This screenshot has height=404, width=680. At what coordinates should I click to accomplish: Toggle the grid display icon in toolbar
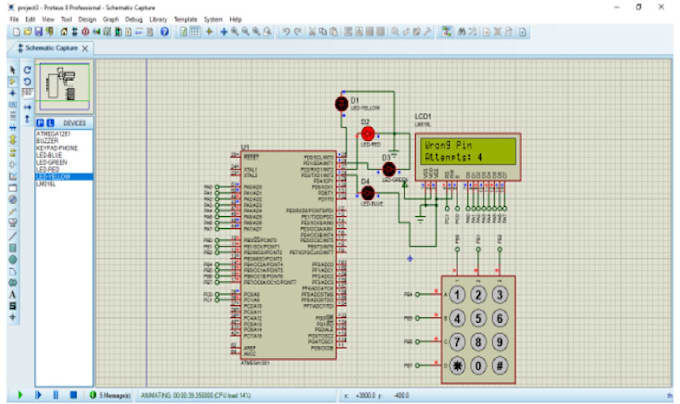(196, 32)
